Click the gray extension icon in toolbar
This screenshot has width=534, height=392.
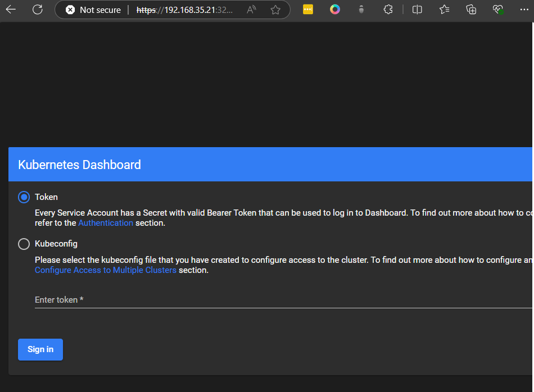point(361,10)
